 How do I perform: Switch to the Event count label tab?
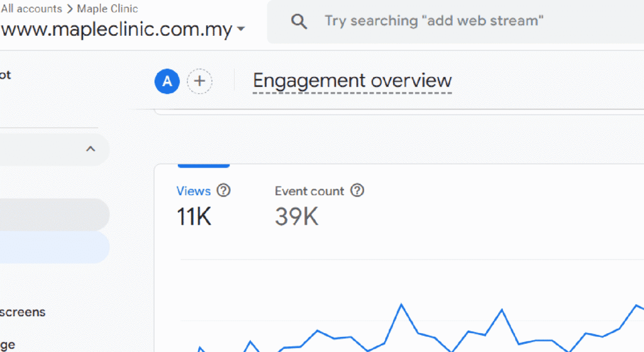point(309,191)
